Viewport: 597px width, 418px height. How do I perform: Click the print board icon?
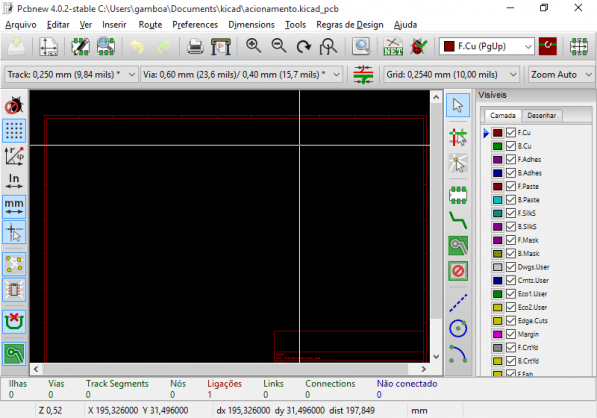pyautogui.click(x=195, y=46)
